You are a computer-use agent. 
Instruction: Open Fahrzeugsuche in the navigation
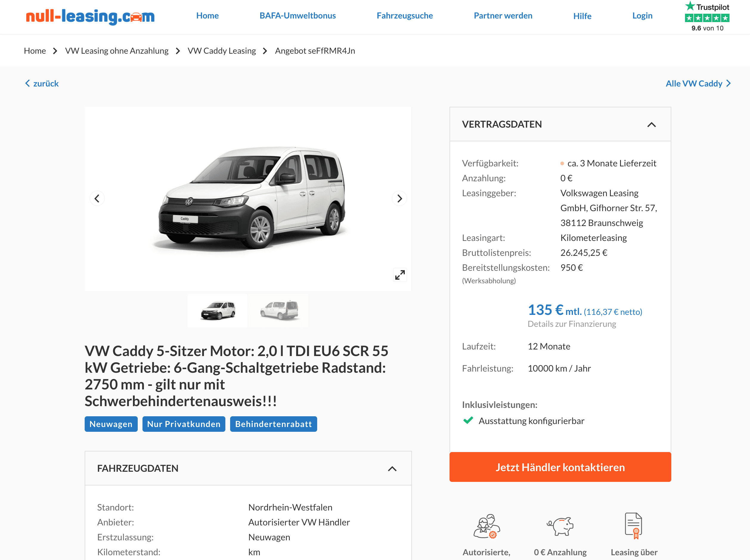[405, 16]
